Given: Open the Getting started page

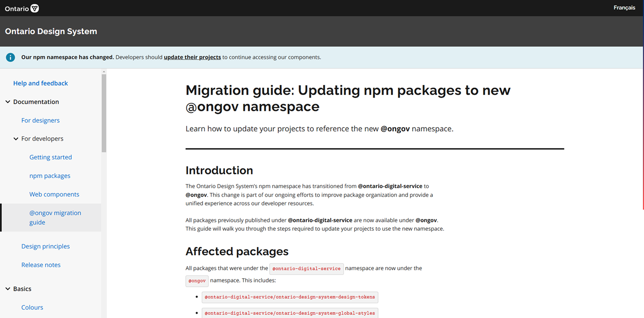Looking at the screenshot, I should [50, 157].
